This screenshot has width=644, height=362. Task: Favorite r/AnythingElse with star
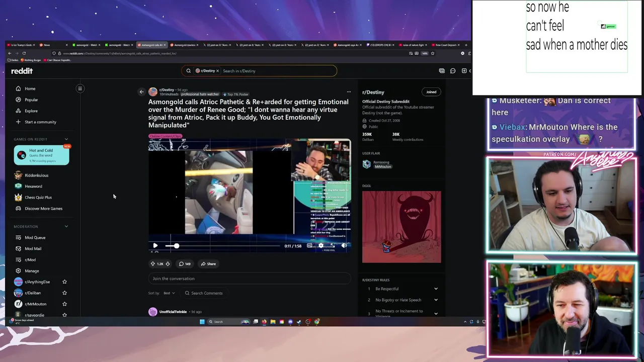pyautogui.click(x=64, y=282)
